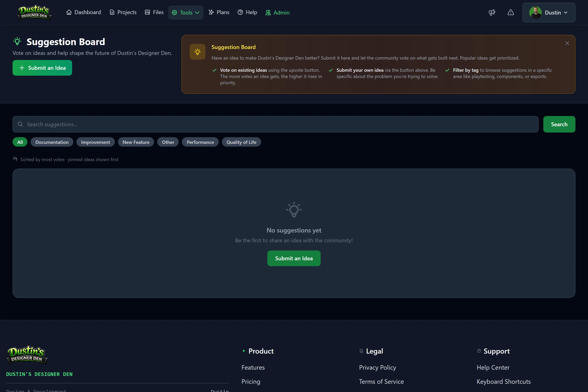Click the Product heading arrow icon
Screen dimensions: 588x392
pos(244,351)
